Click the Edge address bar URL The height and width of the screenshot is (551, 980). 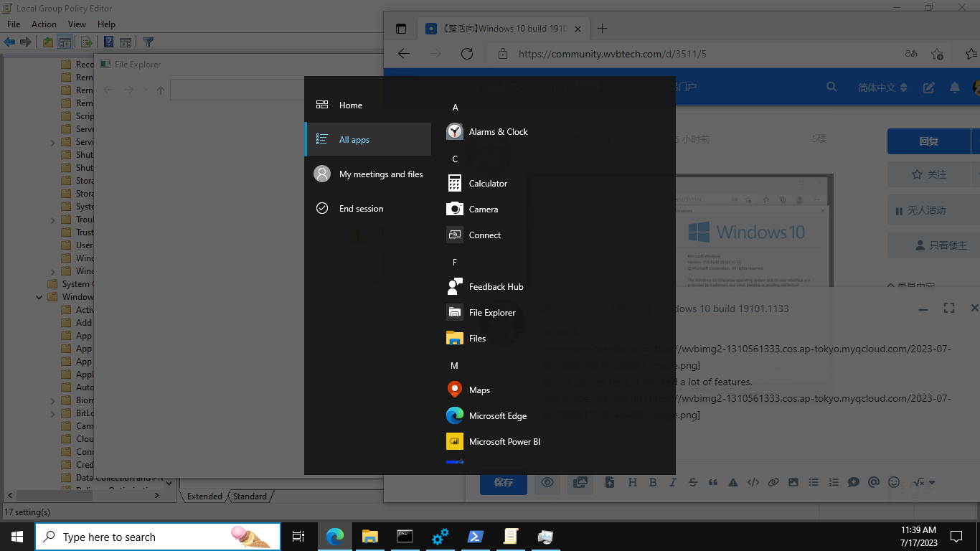click(x=612, y=54)
